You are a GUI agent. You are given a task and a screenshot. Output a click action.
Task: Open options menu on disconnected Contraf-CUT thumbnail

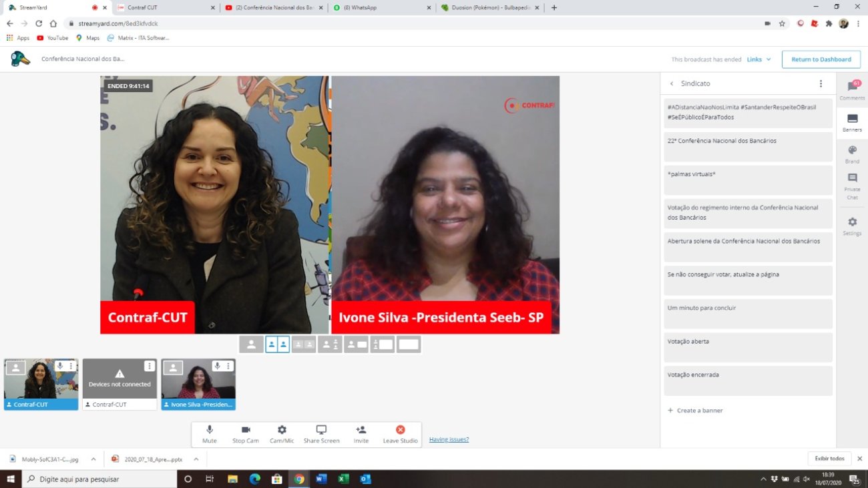pyautogui.click(x=149, y=367)
